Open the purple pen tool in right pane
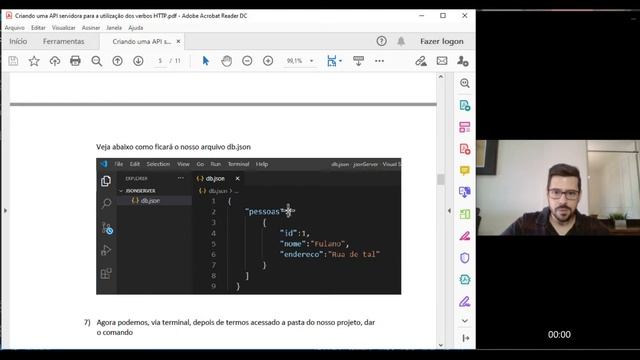This screenshot has width=640, height=360. coord(464,302)
